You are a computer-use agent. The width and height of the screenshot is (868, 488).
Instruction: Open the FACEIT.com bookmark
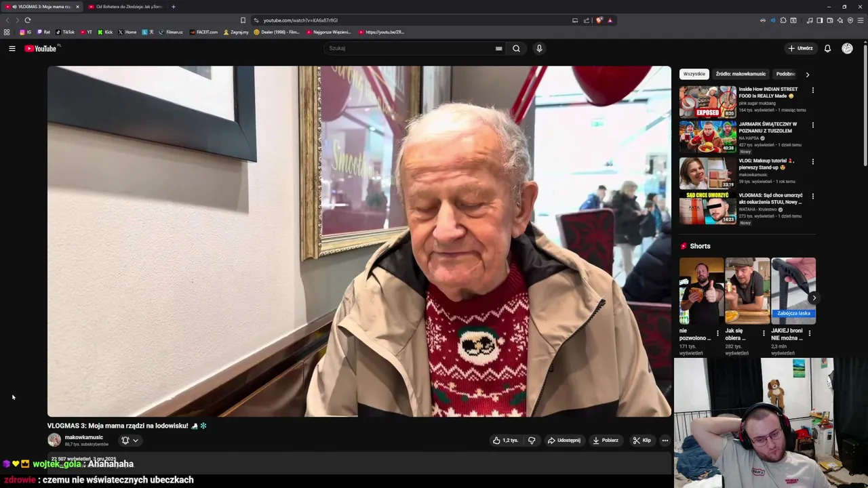203,32
